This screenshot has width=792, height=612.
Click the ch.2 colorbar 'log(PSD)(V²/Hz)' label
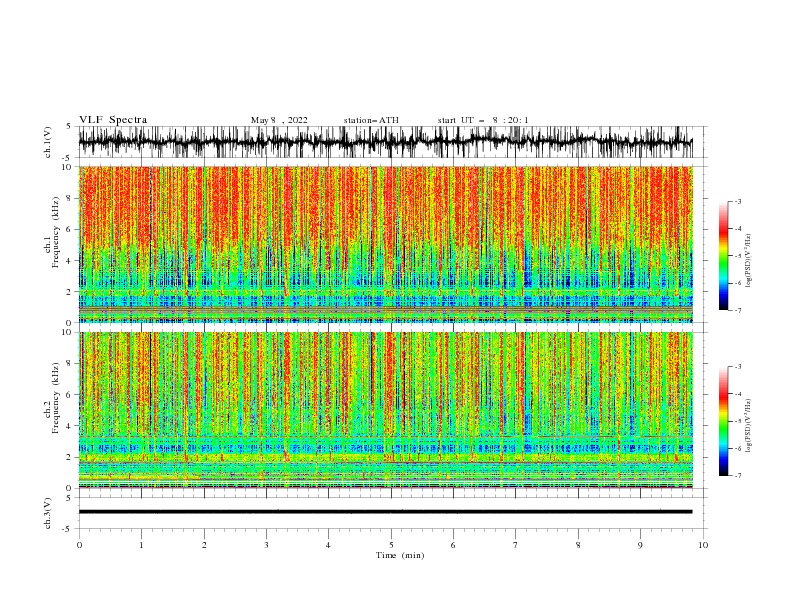(x=749, y=426)
